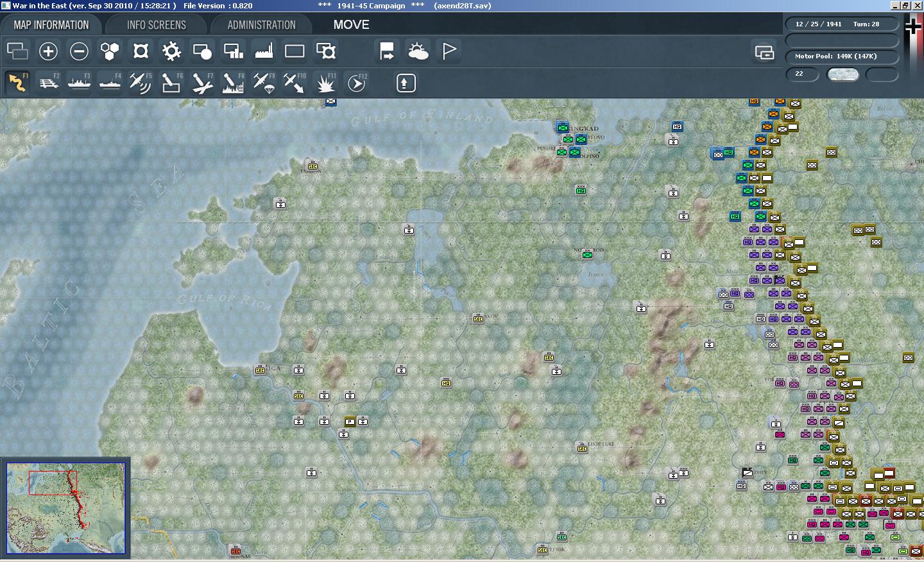Click the MOVE mode label
This screenshot has width=924, height=562.
pos(351,24)
